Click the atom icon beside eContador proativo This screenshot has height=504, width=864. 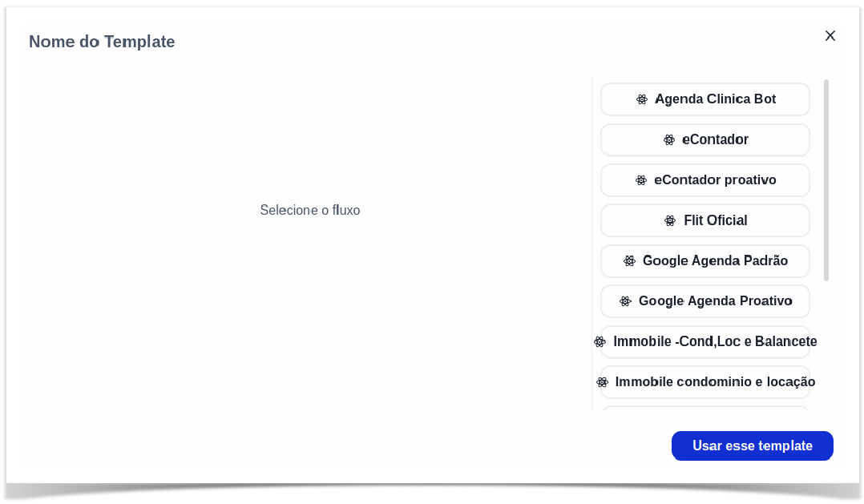click(x=641, y=180)
